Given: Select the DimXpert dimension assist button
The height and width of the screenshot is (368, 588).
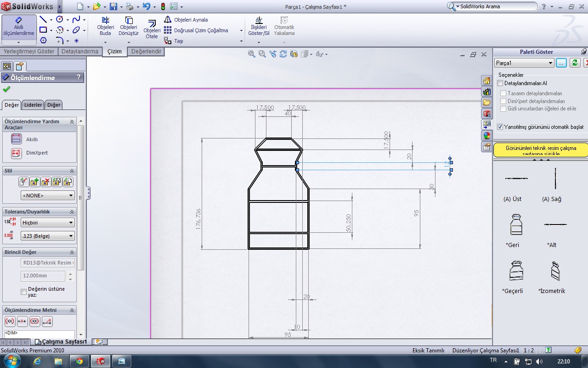Looking at the screenshot, I should point(17,153).
